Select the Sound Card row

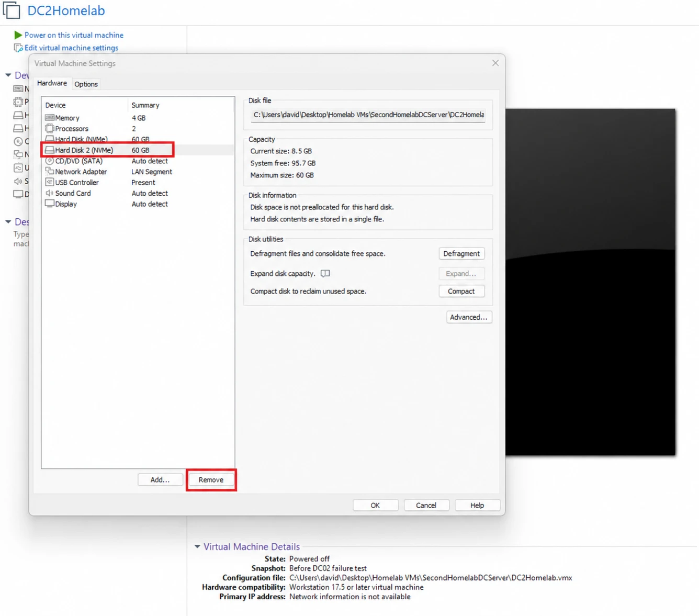point(138,193)
